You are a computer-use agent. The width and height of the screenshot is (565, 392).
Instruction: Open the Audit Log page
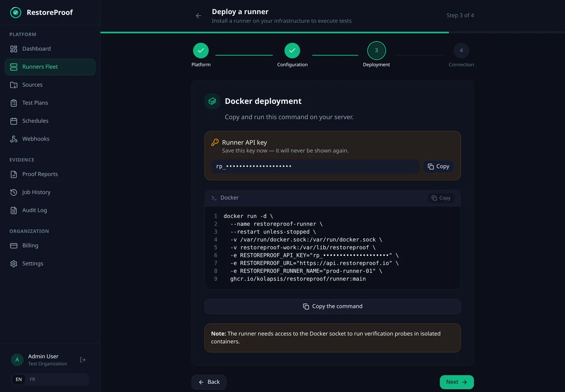coord(50,211)
